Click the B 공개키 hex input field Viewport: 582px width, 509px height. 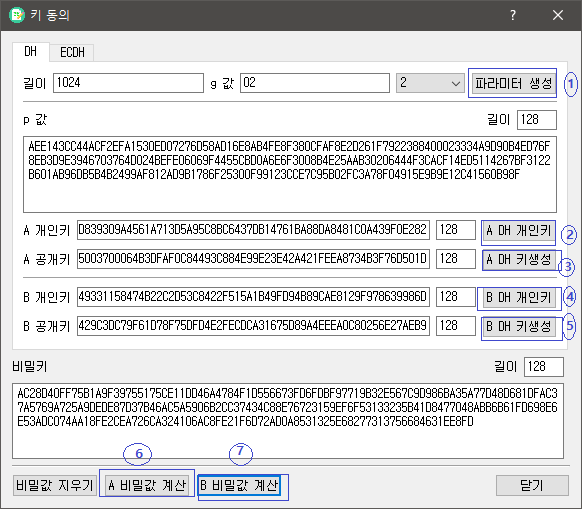(253, 326)
